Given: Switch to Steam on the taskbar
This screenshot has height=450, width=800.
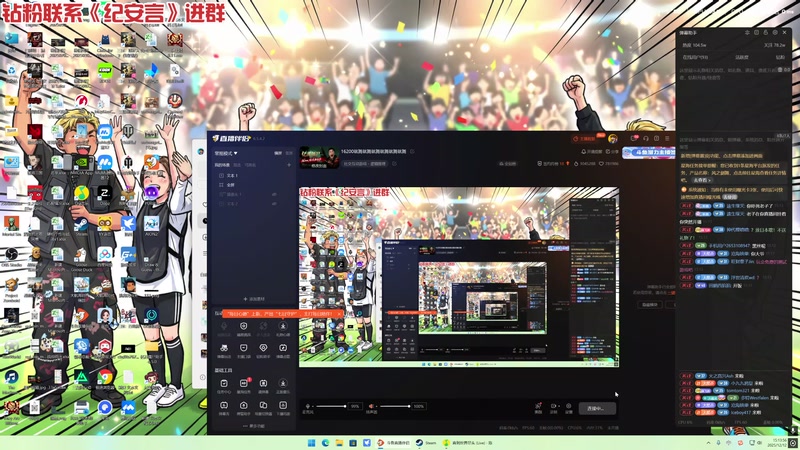Looking at the screenshot, I should click(426, 443).
